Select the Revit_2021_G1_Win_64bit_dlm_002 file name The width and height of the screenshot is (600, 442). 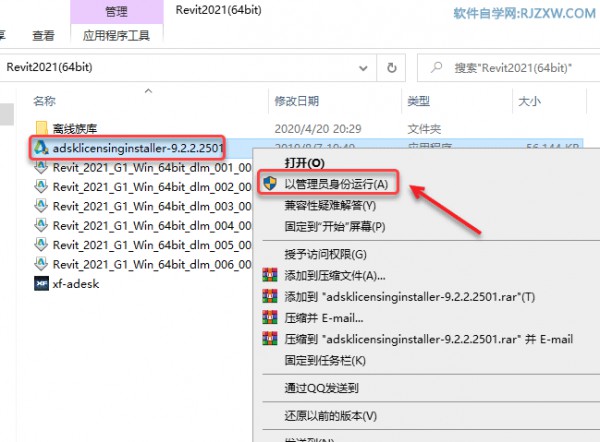(152, 187)
